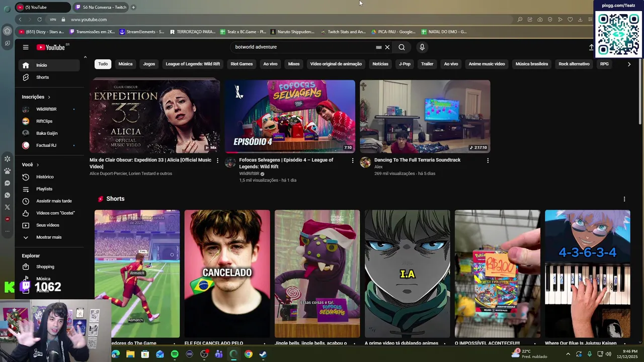Select the Rock alternativo chip
Screen dimensions: 644x362
574,64
